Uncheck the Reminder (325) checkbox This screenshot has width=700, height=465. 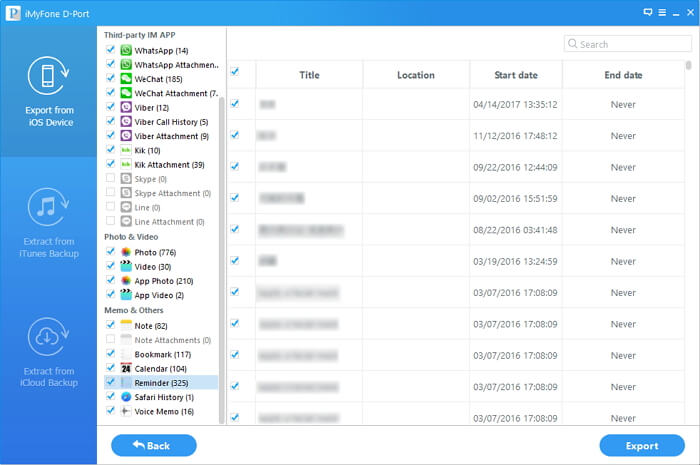(110, 382)
